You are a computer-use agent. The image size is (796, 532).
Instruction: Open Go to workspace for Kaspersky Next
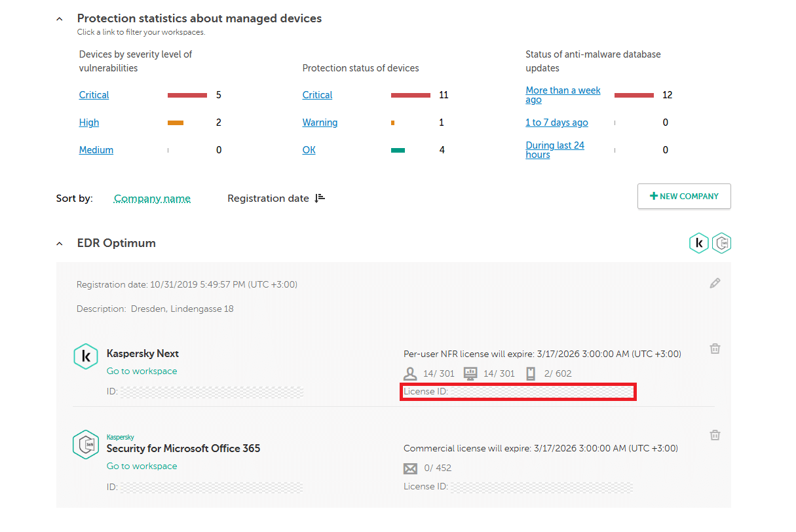click(x=142, y=371)
